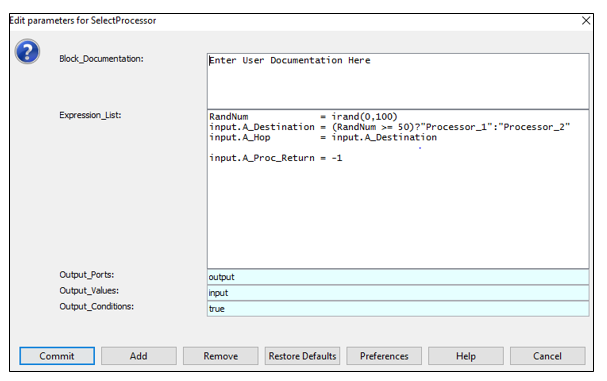Click the input.A_Hop expression line
The width and height of the screenshot is (607, 381).
323,137
